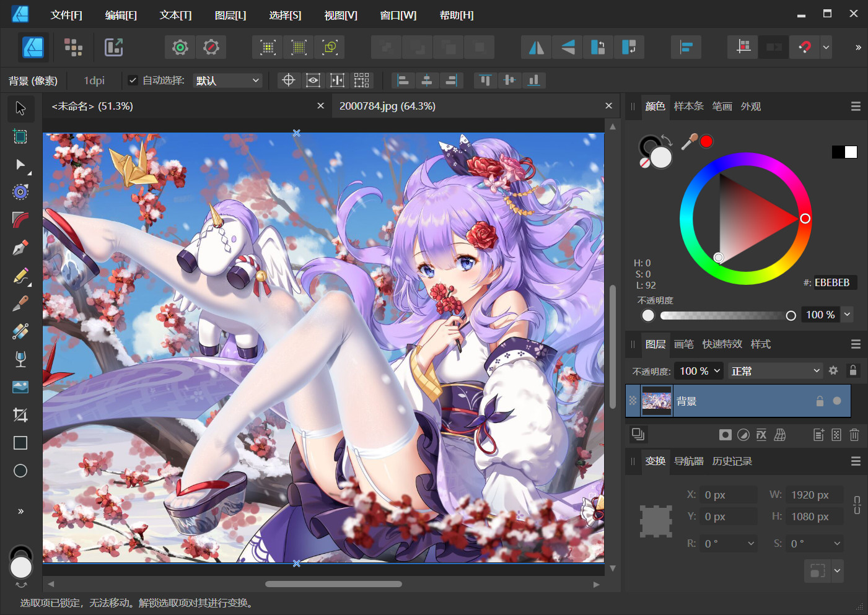Open the 文件[F] menu

point(66,15)
